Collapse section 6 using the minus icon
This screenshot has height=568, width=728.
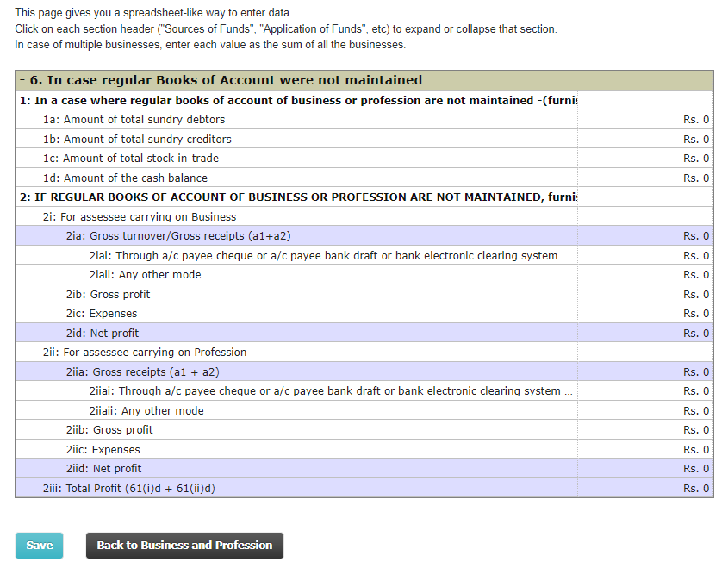point(23,79)
